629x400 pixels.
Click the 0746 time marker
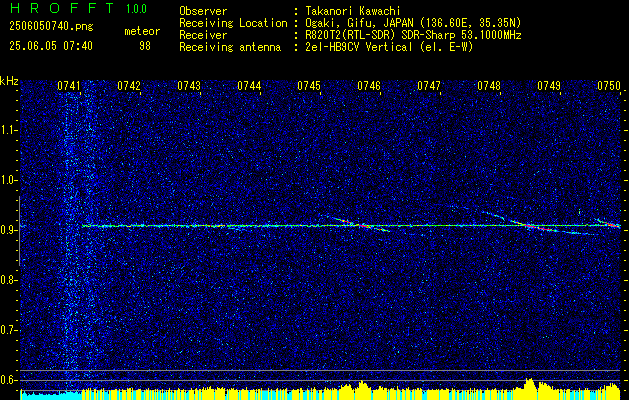pyautogui.click(x=369, y=86)
